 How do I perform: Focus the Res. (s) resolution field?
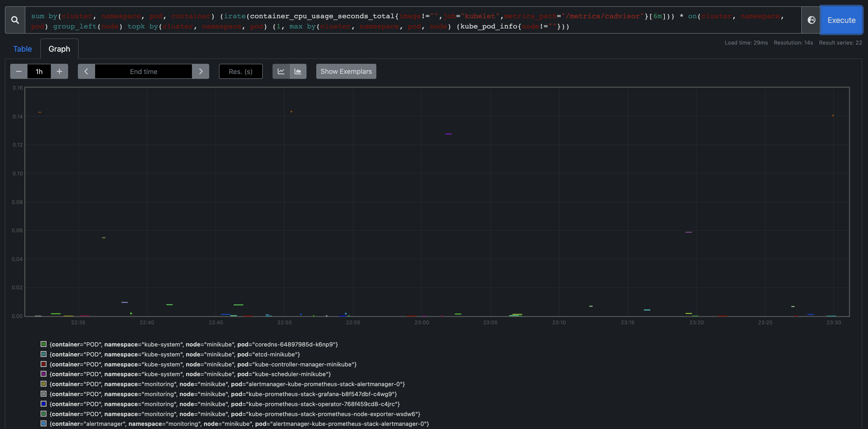click(x=241, y=72)
